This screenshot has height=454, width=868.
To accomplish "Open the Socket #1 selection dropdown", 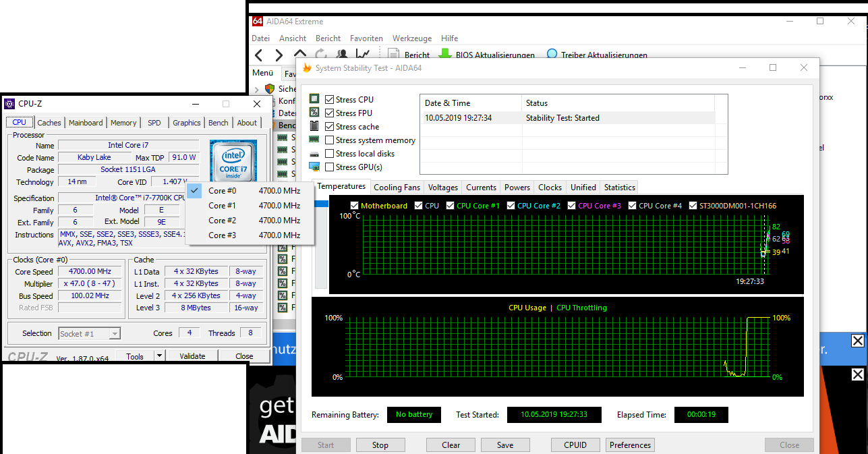I will [89, 333].
